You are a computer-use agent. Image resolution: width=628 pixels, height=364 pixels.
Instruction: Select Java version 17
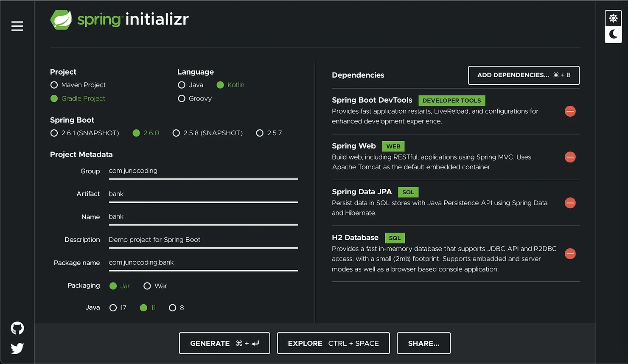click(x=118, y=308)
